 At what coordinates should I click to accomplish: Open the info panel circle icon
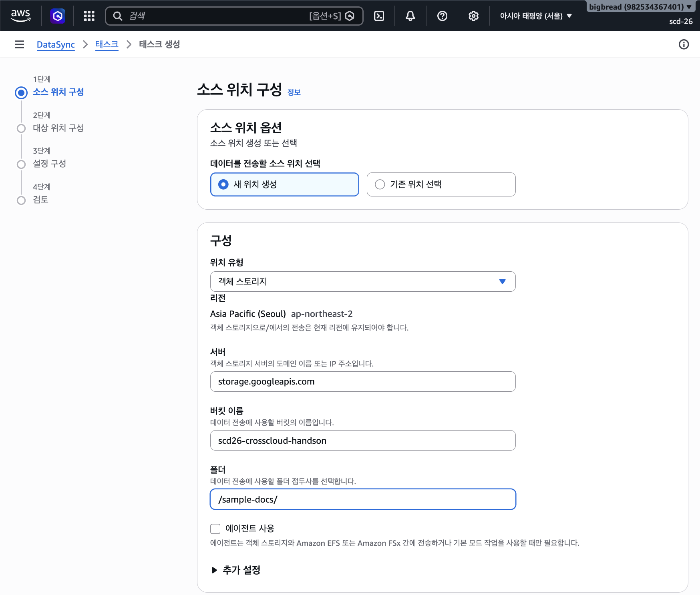684,44
